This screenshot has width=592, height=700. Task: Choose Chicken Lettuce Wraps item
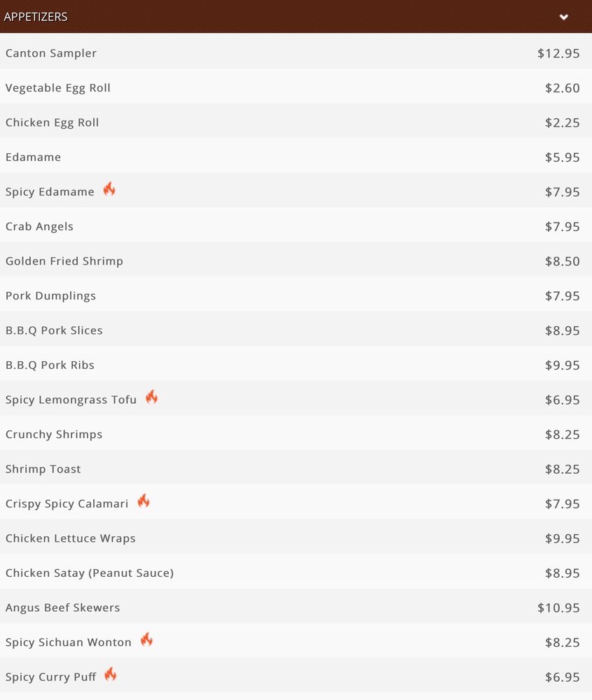pos(296,538)
